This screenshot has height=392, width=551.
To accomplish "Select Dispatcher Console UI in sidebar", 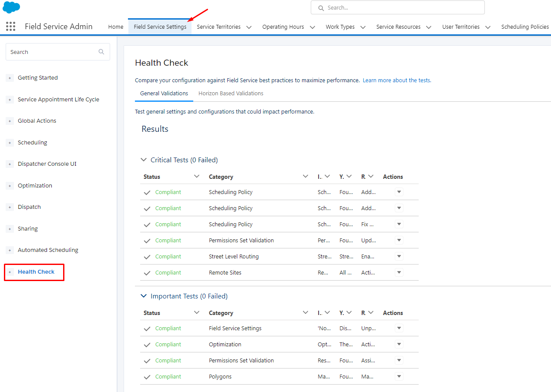I will 47,164.
